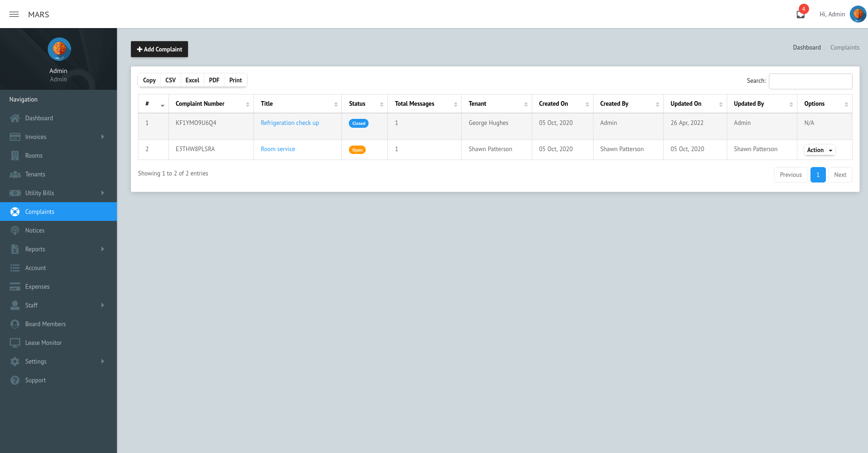
Task: Click the Support help icon
Action: pos(15,380)
